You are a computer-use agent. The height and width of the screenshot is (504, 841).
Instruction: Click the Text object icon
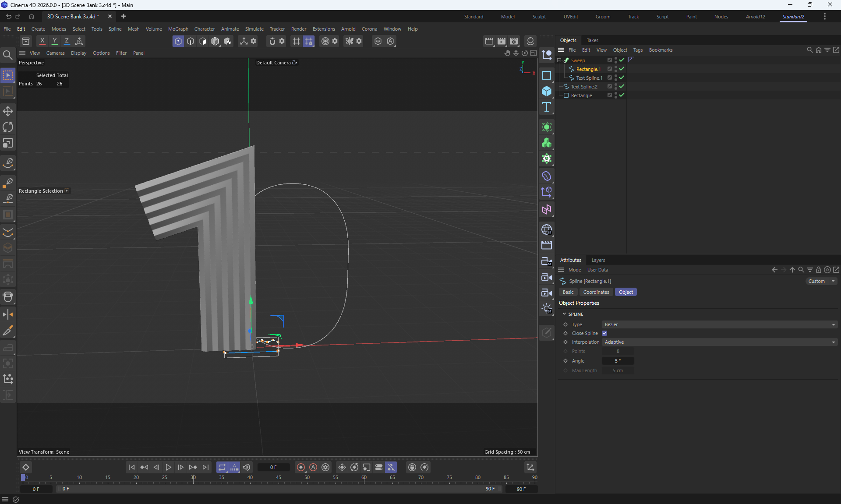tap(546, 107)
